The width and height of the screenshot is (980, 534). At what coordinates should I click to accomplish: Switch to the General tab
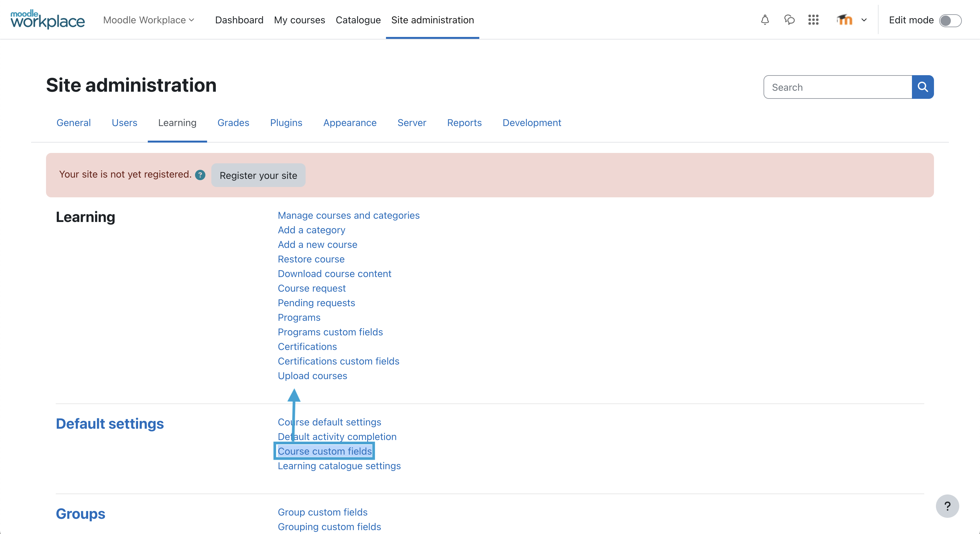(74, 122)
